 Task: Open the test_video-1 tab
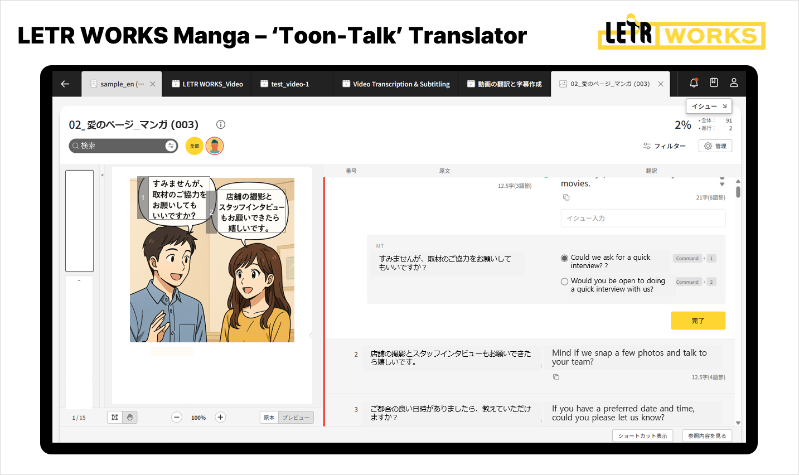point(285,84)
